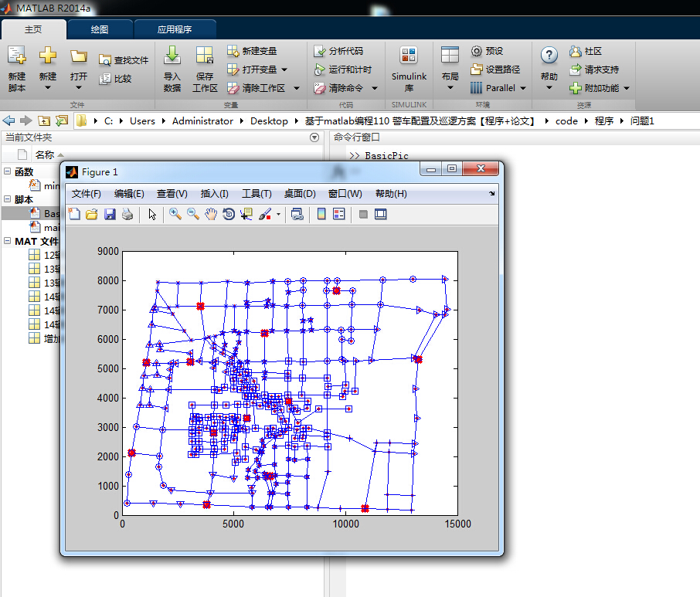This screenshot has width=700, height=597.
Task: Collapse the 脚本 group in file list
Action: click(x=7, y=199)
